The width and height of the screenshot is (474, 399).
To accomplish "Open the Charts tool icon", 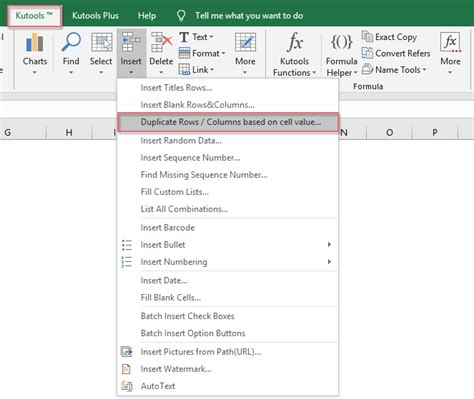I will [35, 42].
